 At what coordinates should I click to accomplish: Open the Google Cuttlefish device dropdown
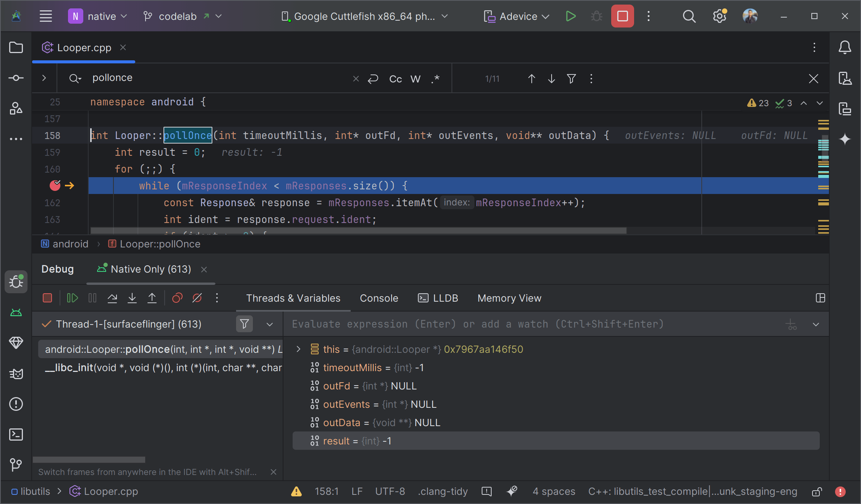365,16
